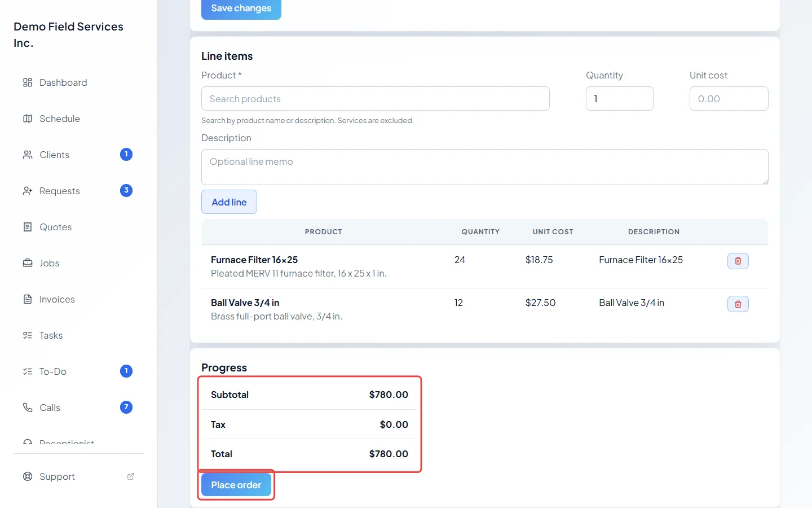Viewport: 812px width, 508px height.
Task: Navigate to Requests
Action: pyautogui.click(x=79, y=191)
